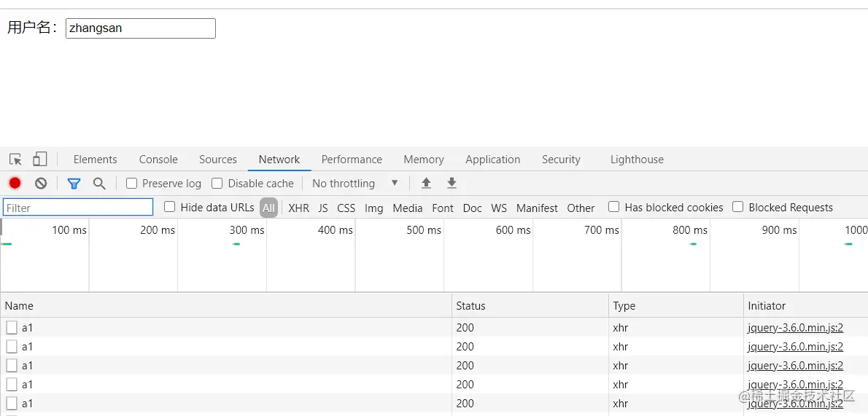Switch to the Sources tab

pyautogui.click(x=218, y=160)
